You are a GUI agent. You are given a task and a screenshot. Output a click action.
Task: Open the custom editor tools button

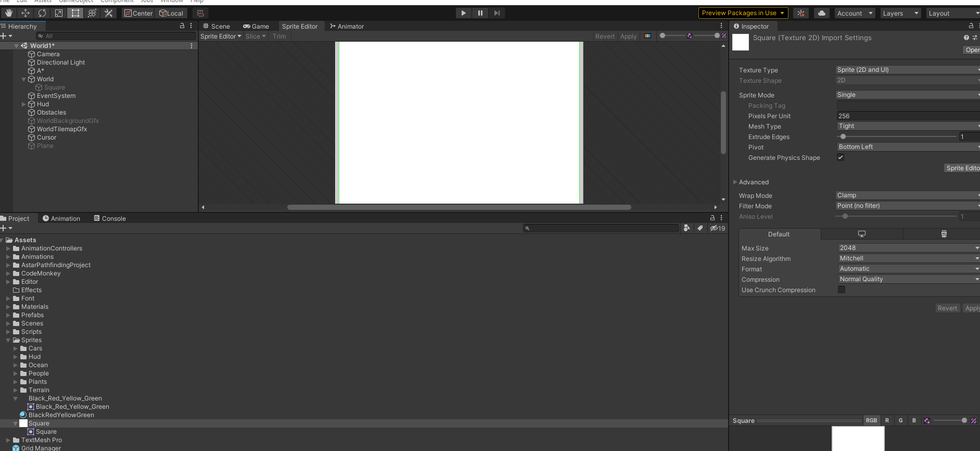(109, 13)
